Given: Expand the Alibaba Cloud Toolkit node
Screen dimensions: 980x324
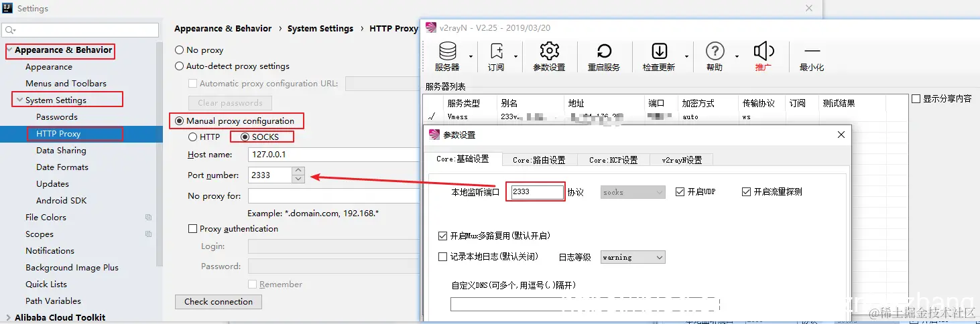Looking at the screenshot, I should tap(9, 318).
